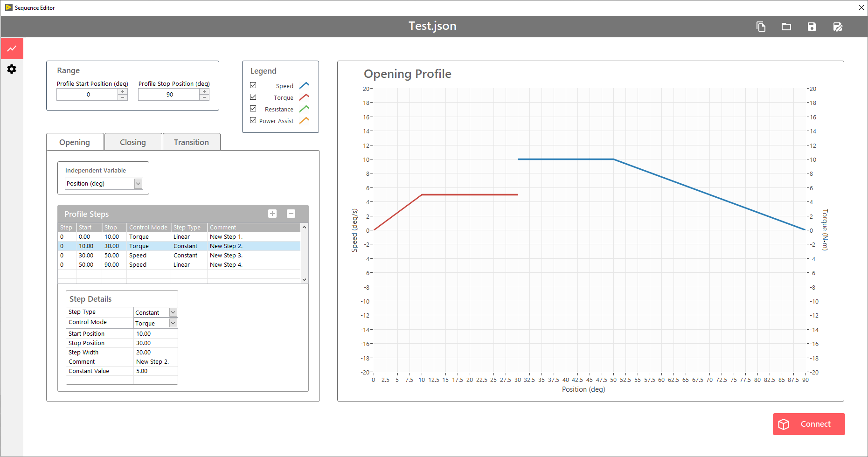
Task: Open the Step Type dropdown in Step Details
Action: coord(173,312)
